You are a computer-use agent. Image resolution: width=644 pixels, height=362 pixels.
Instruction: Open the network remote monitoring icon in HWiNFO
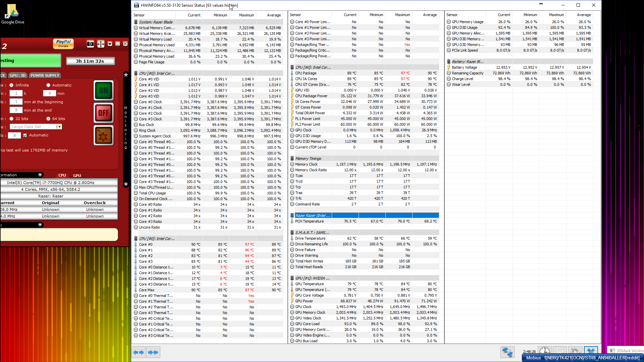coord(507,352)
